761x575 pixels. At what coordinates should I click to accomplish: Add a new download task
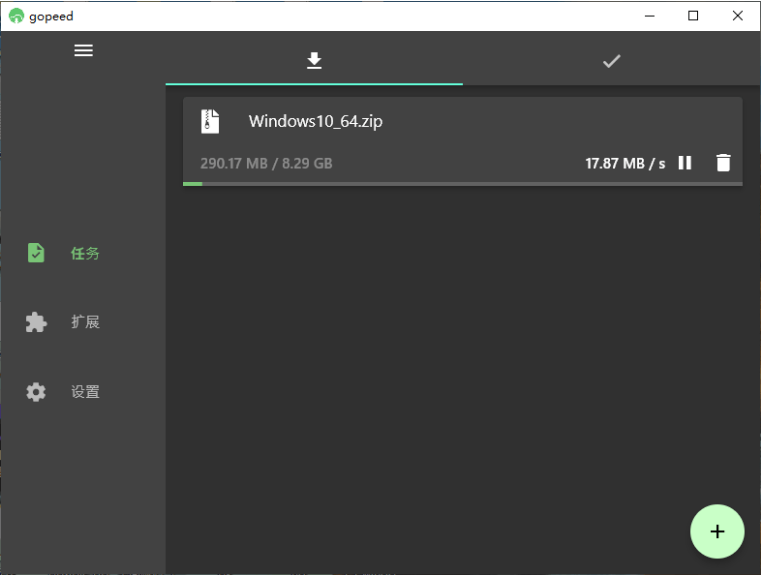[x=717, y=531]
